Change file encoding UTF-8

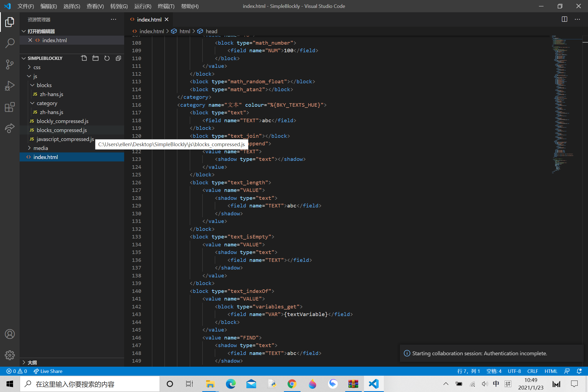tap(514, 371)
